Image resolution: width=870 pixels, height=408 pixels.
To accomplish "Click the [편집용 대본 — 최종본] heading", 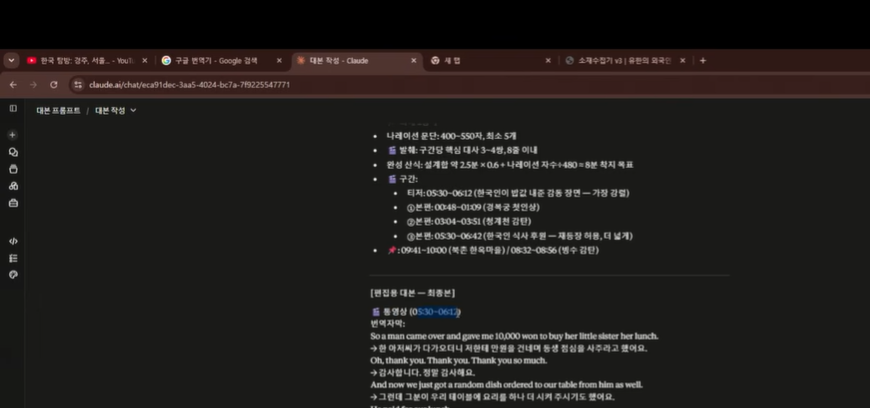I will [412, 293].
